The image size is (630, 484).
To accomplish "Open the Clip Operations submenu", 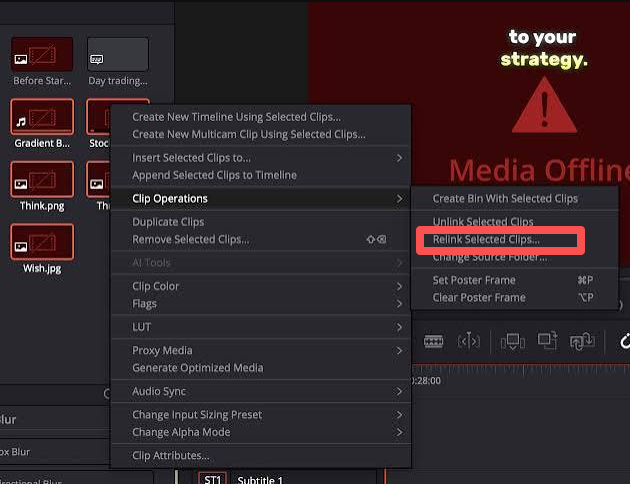I will click(x=260, y=198).
